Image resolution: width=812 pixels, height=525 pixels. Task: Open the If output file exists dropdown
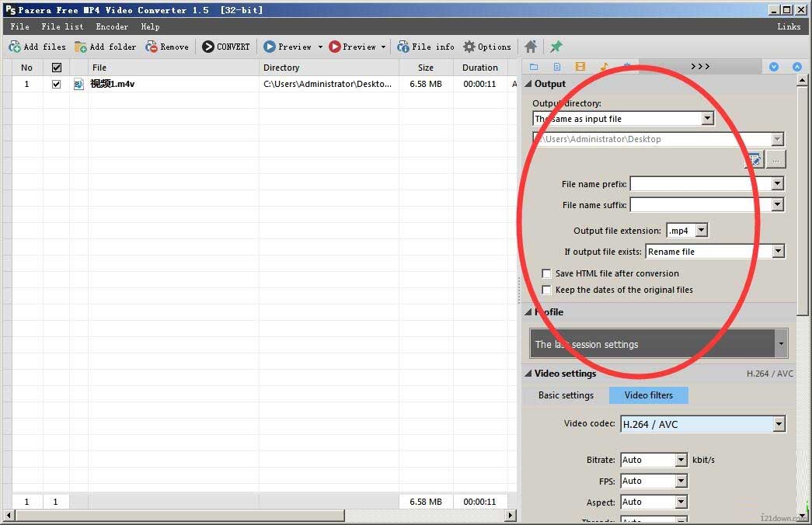click(779, 252)
